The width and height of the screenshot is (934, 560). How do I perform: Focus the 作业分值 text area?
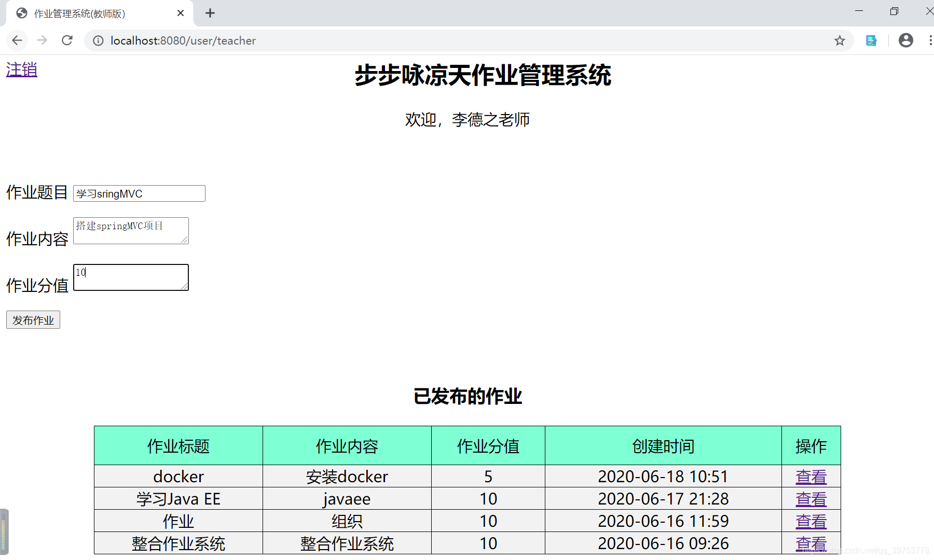pyautogui.click(x=131, y=277)
